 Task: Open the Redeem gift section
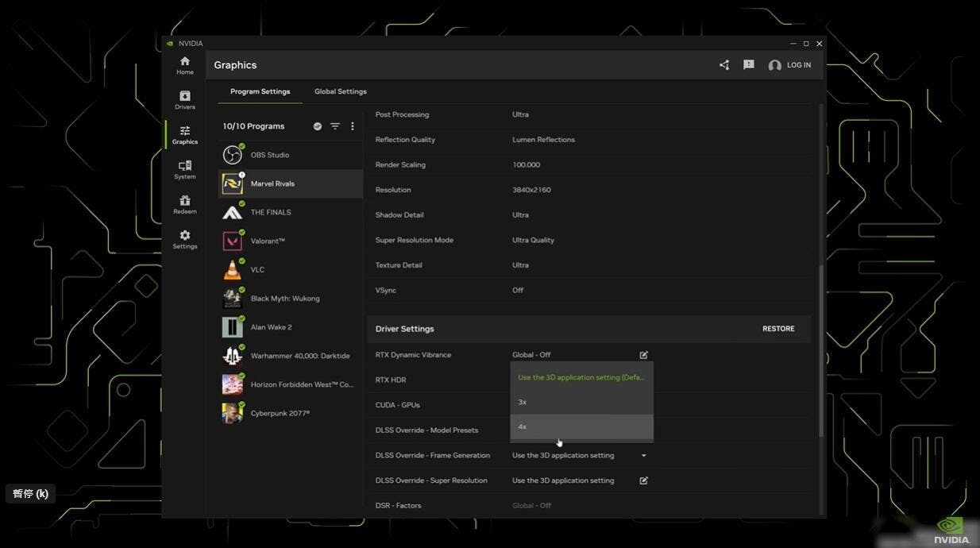[185, 205]
